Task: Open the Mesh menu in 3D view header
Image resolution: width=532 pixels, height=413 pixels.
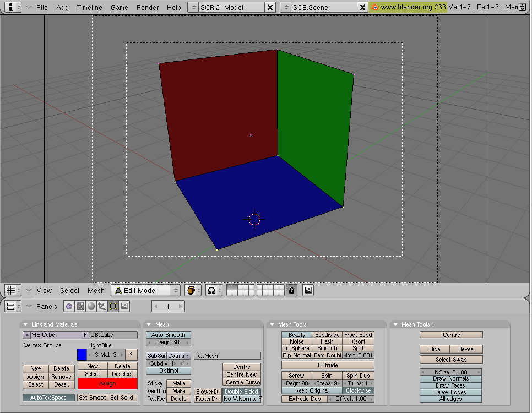Action: point(96,290)
